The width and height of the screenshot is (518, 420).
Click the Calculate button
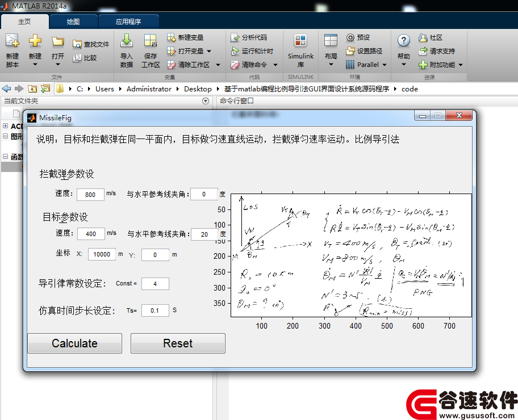pyautogui.click(x=74, y=343)
